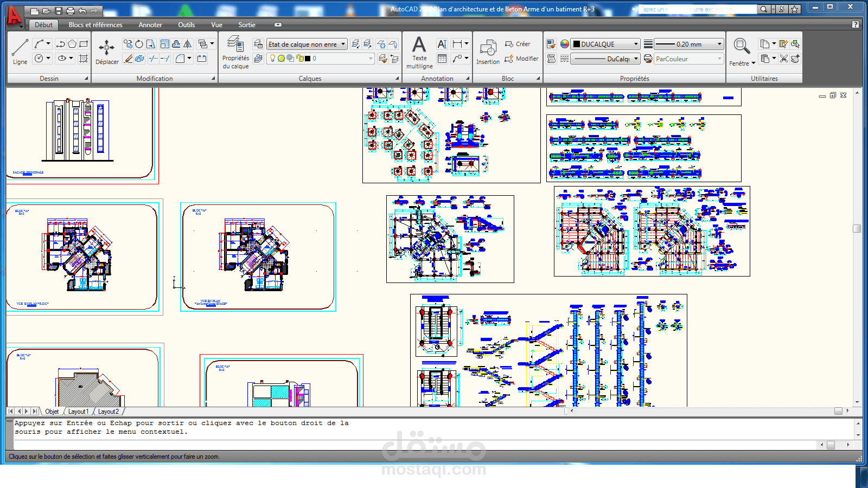The height and width of the screenshot is (488, 868).
Task: Expand the Fenêtre zoom options arrow
Action: [x=754, y=63]
